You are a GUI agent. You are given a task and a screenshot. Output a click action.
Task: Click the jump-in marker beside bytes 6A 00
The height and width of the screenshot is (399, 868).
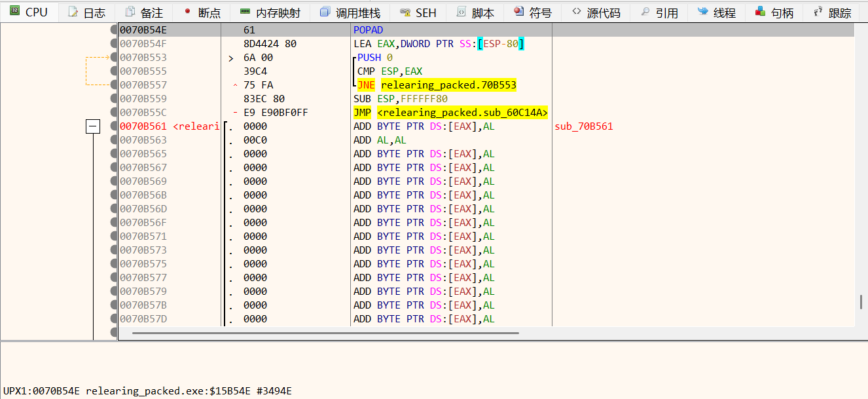pyautogui.click(x=230, y=58)
